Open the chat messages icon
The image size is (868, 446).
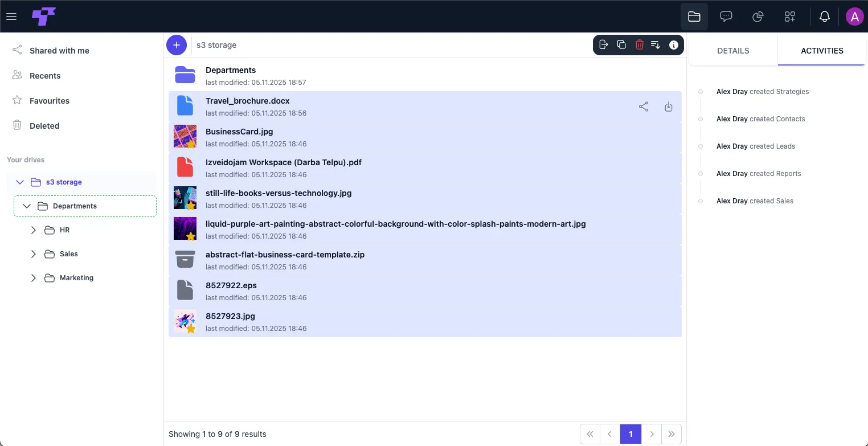tap(726, 17)
